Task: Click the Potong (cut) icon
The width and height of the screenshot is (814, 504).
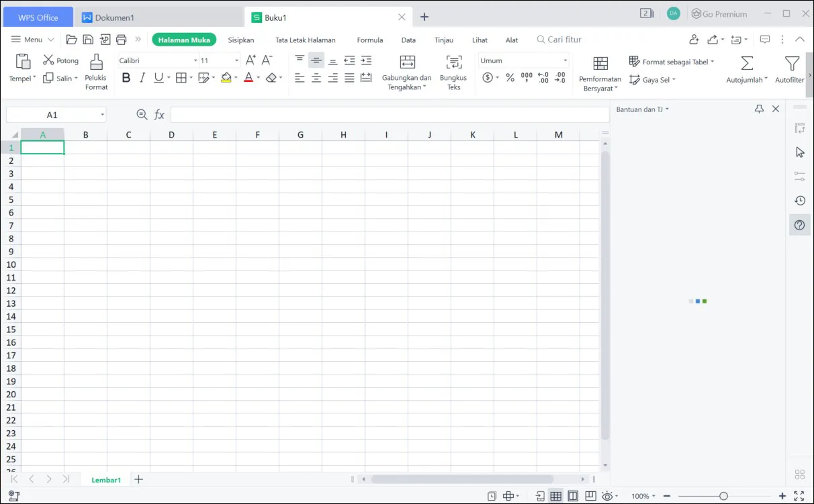Action: [48, 60]
